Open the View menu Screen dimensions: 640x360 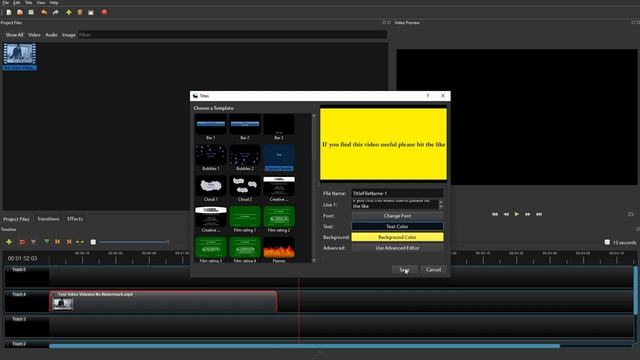(x=41, y=2)
